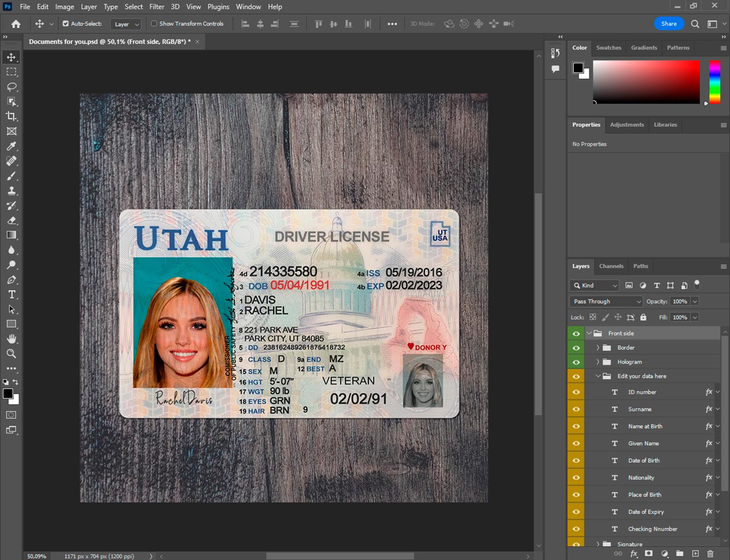Select the Crop tool
This screenshot has height=560, width=730.
click(x=12, y=116)
